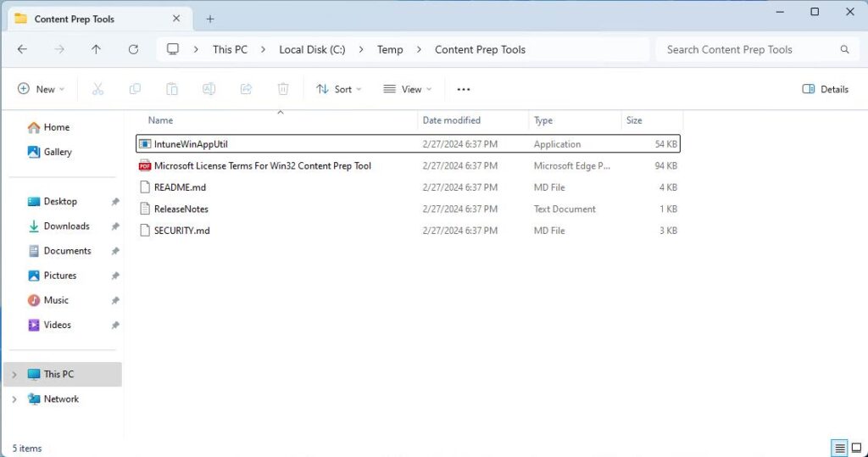Image resolution: width=868 pixels, height=457 pixels.
Task: Click the SECURITY.md file icon
Action: point(144,231)
